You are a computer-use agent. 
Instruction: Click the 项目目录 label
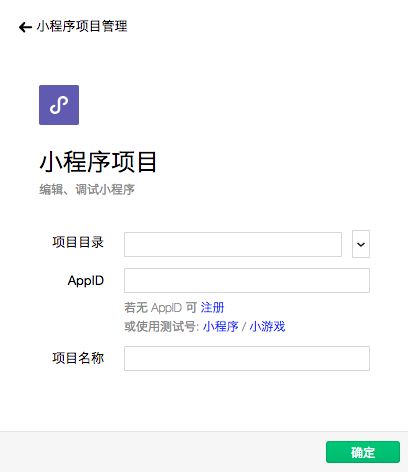pos(78,242)
